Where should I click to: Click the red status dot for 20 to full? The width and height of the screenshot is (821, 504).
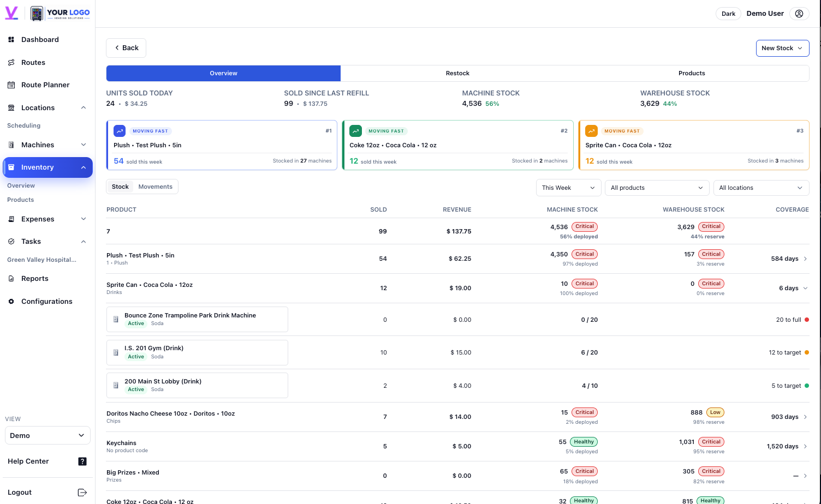(807, 320)
